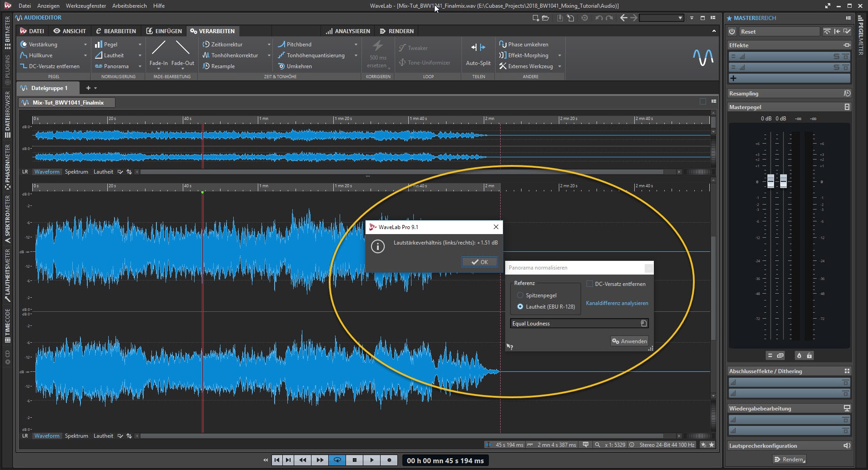Click the lower waveform horizontal scrollbar
Screen dimensions: 868x470
[401, 435]
